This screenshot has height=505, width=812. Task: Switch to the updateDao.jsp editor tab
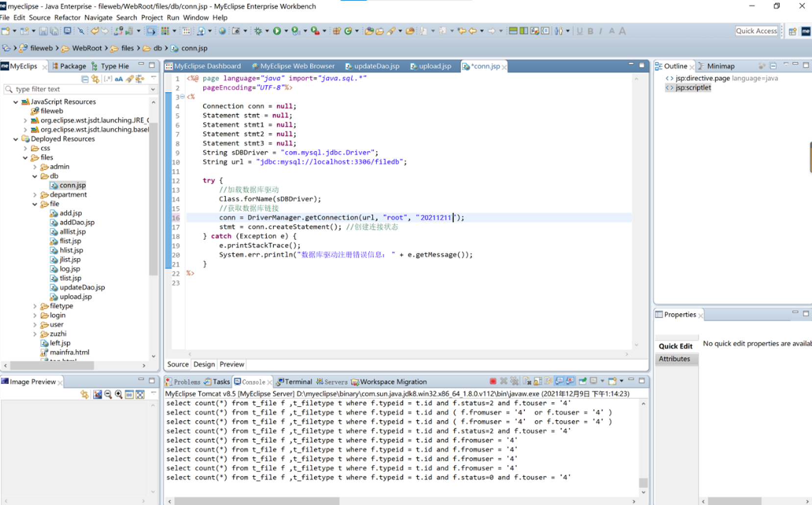click(372, 66)
